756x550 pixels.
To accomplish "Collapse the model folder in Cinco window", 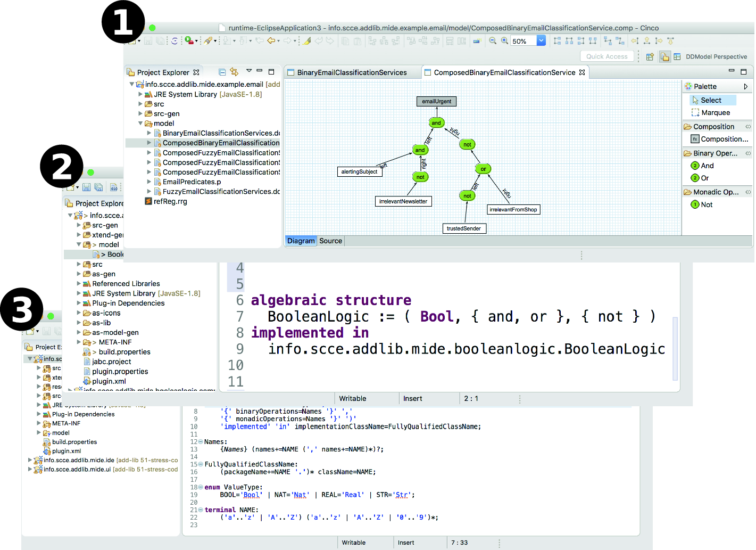I will point(140,124).
